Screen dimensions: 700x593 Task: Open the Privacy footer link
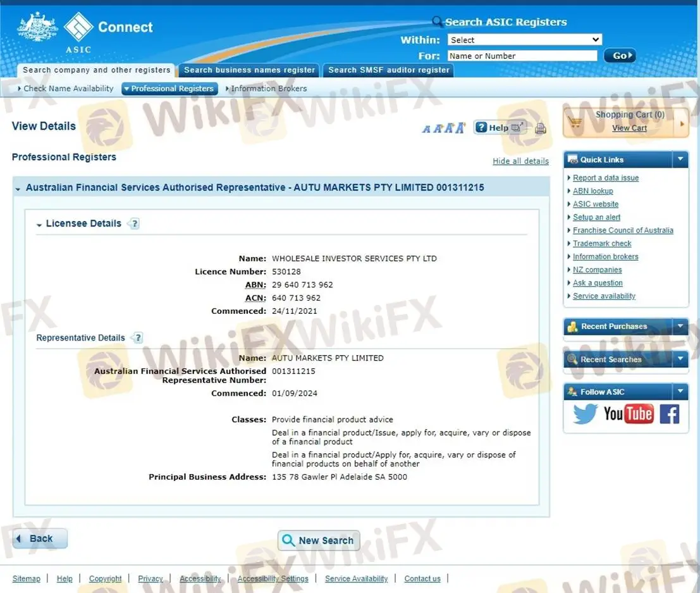tap(150, 578)
